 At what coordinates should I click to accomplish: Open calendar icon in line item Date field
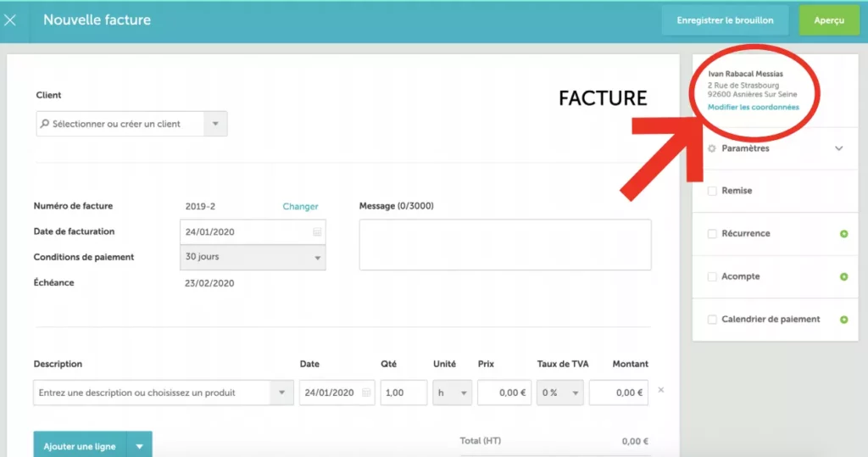coord(366,393)
